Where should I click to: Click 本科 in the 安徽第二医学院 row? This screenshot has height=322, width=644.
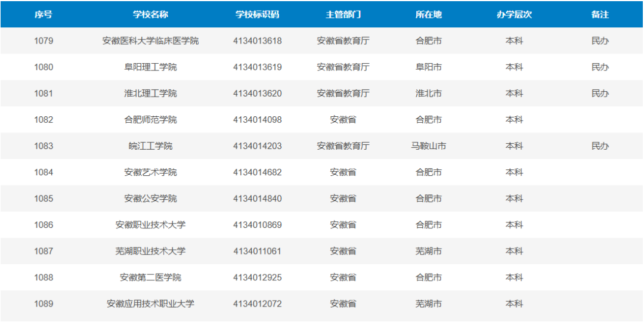(x=514, y=277)
